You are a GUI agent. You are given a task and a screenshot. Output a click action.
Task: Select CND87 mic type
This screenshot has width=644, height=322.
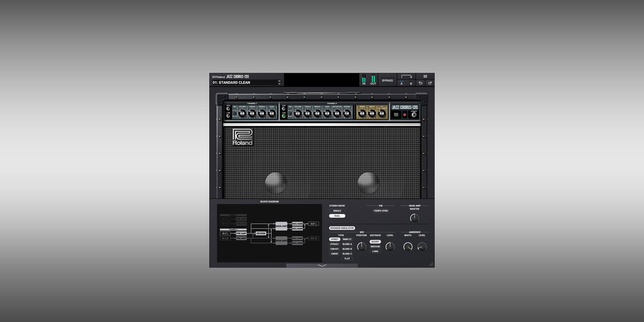click(334, 254)
